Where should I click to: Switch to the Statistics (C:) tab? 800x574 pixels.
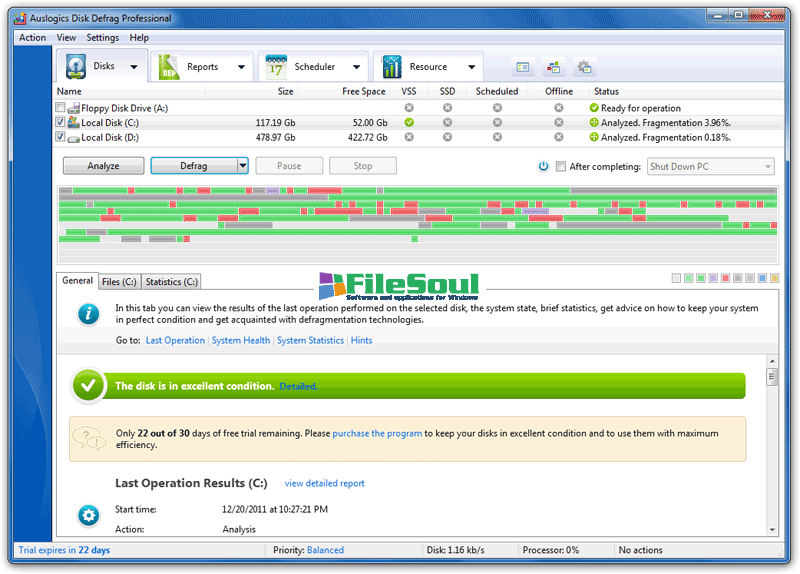[x=171, y=282]
